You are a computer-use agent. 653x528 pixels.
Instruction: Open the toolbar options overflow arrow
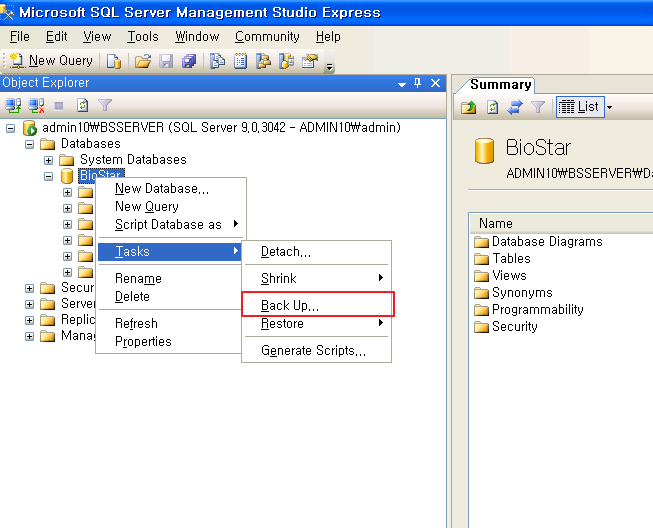coord(329,66)
